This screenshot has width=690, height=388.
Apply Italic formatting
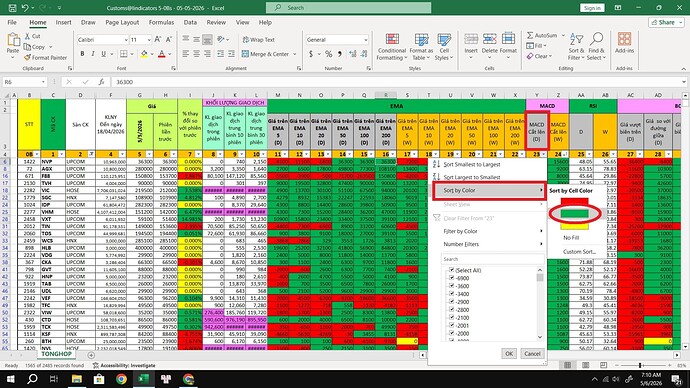93,54
